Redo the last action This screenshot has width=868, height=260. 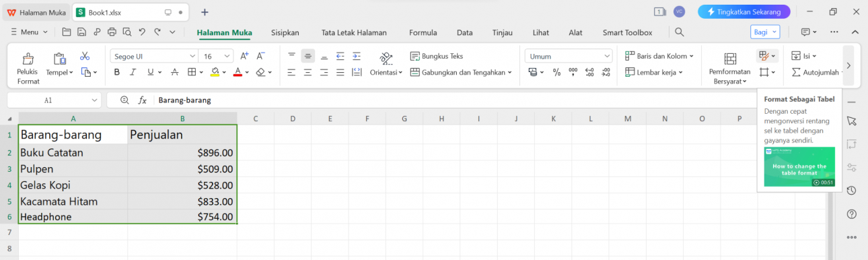(x=157, y=32)
